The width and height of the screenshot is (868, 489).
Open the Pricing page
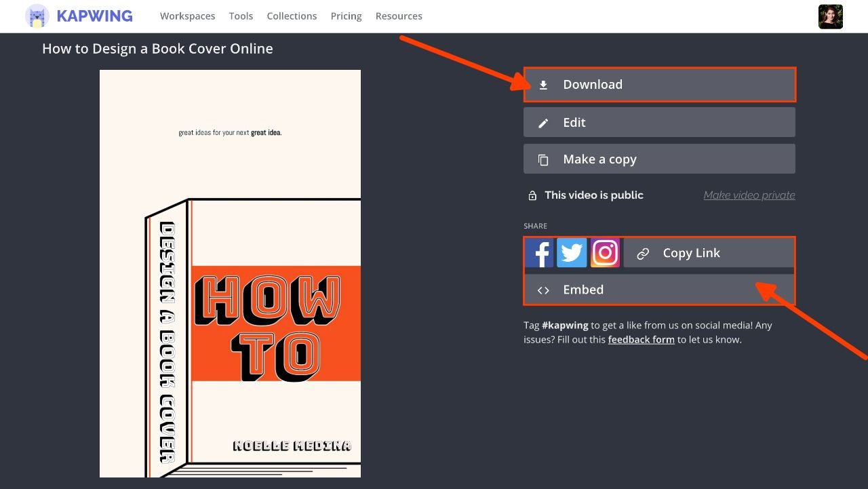pyautogui.click(x=346, y=16)
